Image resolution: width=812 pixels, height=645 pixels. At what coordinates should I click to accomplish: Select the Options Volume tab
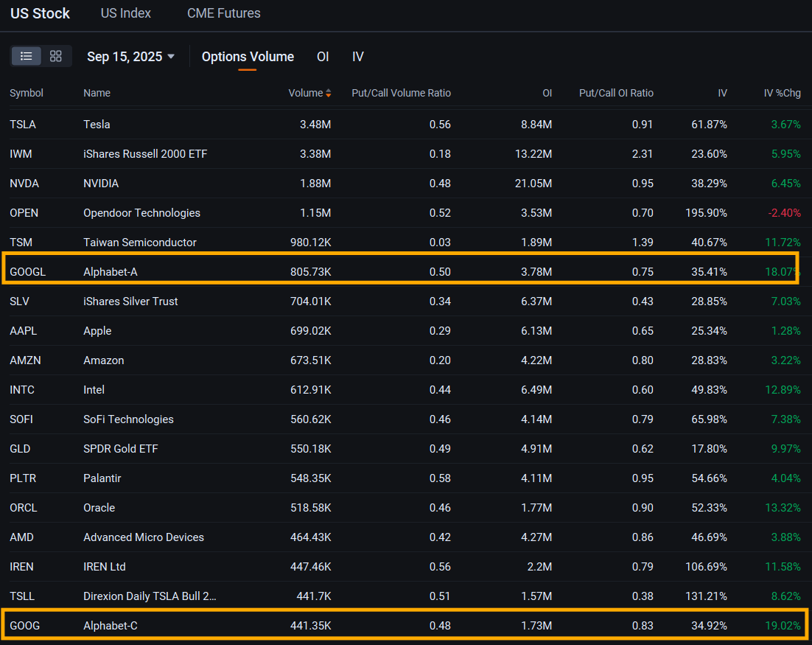coord(248,56)
